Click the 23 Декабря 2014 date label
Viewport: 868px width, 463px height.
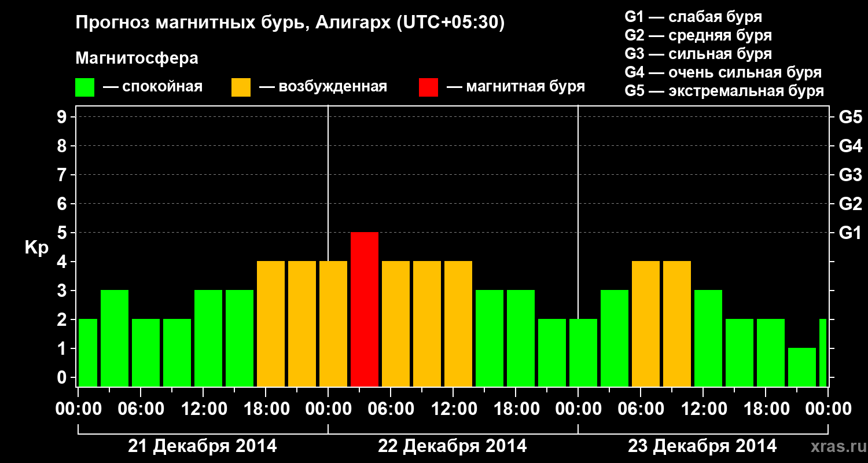703,446
